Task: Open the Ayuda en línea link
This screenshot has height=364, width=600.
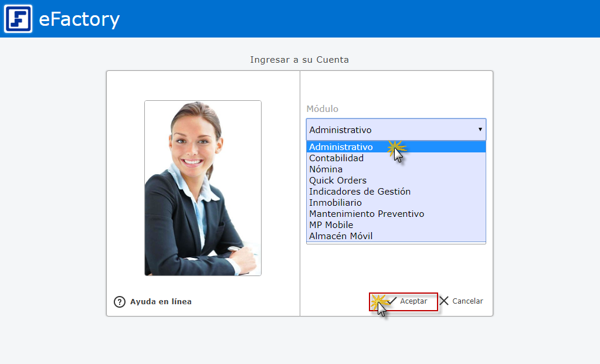Action: (x=161, y=302)
